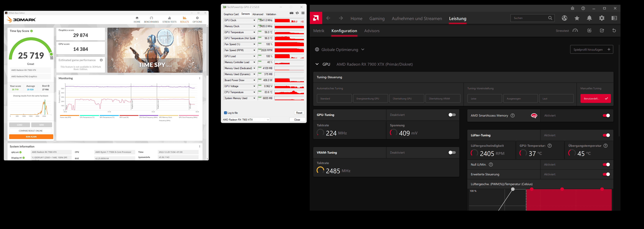Open Aufnehmen und Streamen tab

tap(417, 18)
